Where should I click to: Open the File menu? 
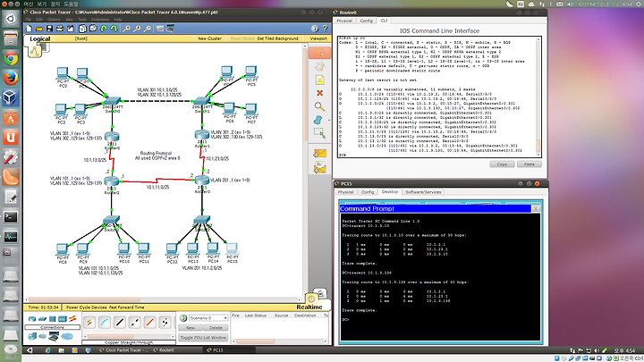pyautogui.click(x=29, y=20)
